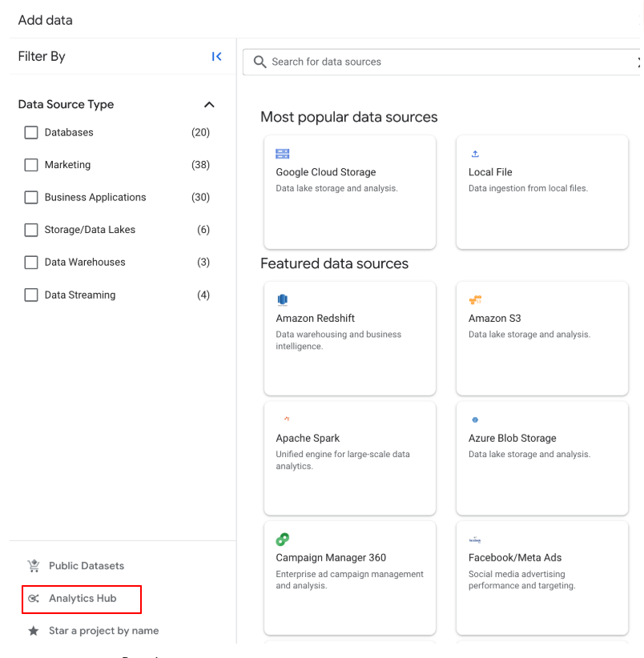This screenshot has width=644, height=658.
Task: Click the Databases count (20)
Action: point(200,133)
